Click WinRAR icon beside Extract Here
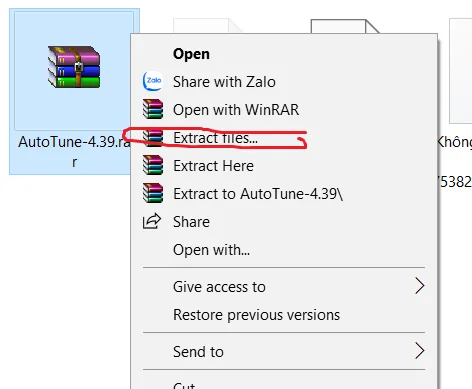Viewport: 472px width, 389px height. [153, 165]
